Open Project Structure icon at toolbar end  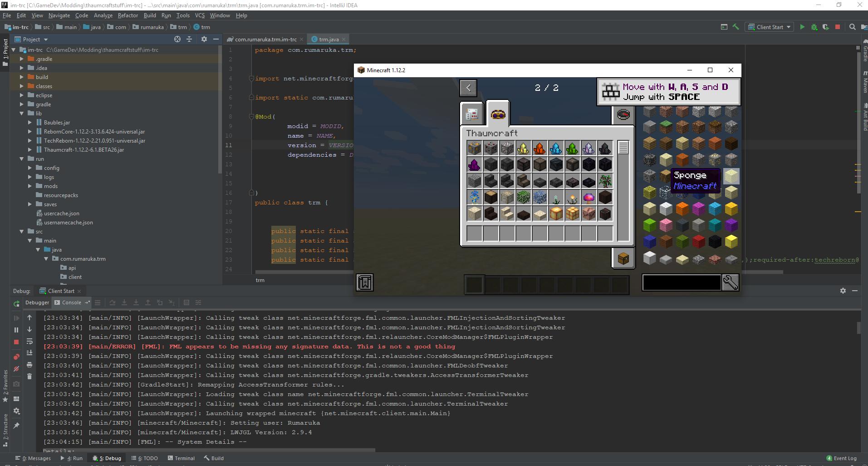[864, 27]
